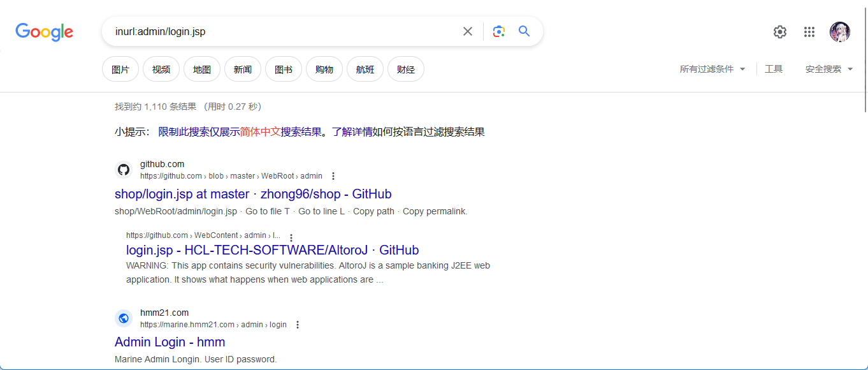Click the Marine Admin Longin snippet text

pyautogui.click(x=196, y=359)
